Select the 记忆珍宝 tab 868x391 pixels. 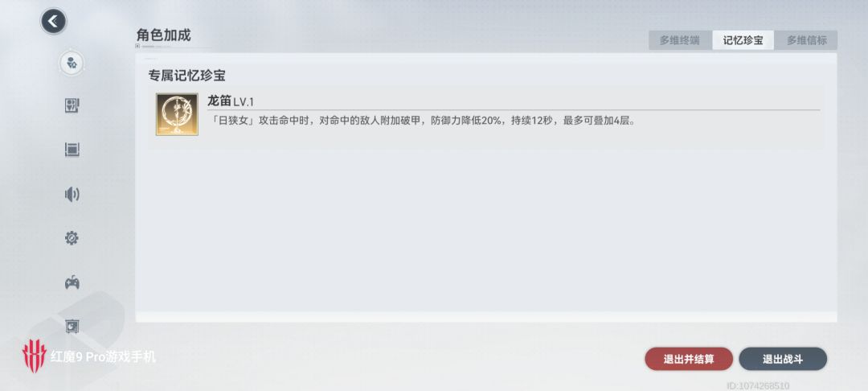(x=743, y=40)
